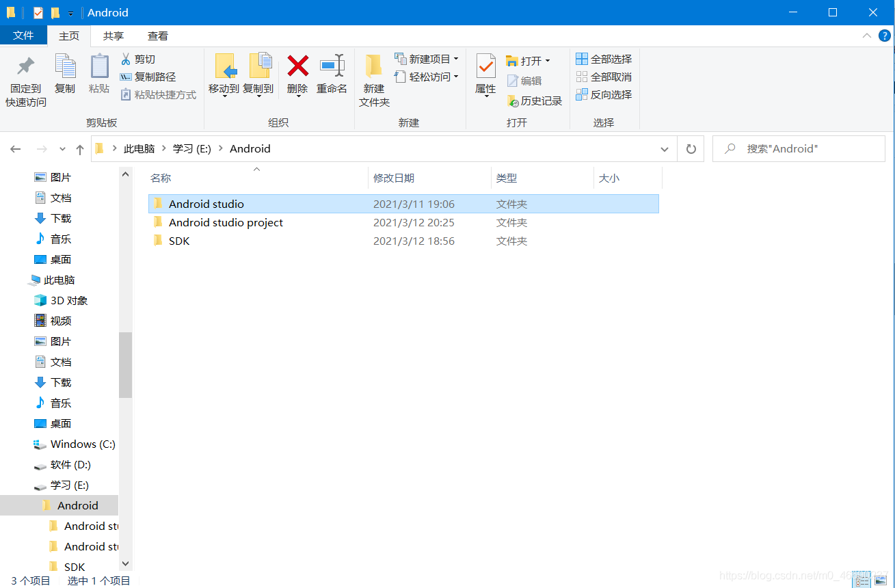Image resolution: width=895 pixels, height=588 pixels.
Task: Select Android studio folder in file list
Action: point(403,204)
